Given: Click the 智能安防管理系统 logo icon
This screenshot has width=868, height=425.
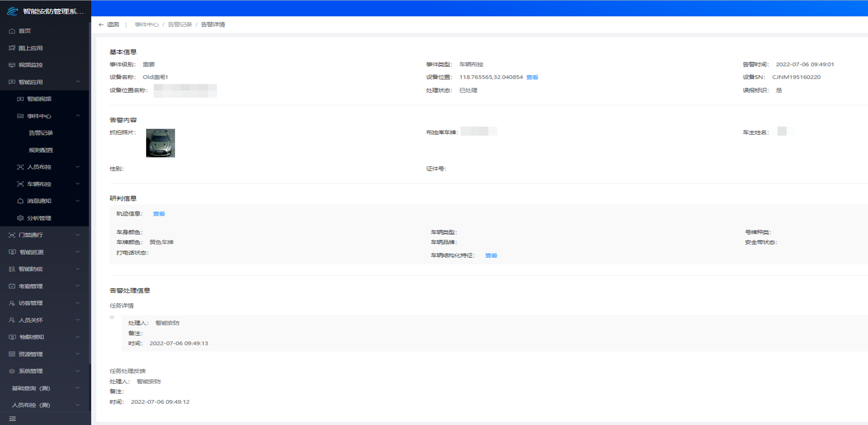Looking at the screenshot, I should pyautogui.click(x=12, y=11).
